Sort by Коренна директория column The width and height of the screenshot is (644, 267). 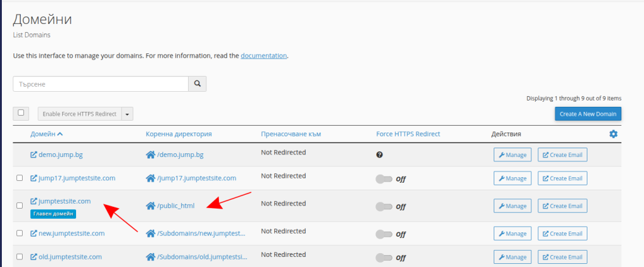[x=179, y=134]
